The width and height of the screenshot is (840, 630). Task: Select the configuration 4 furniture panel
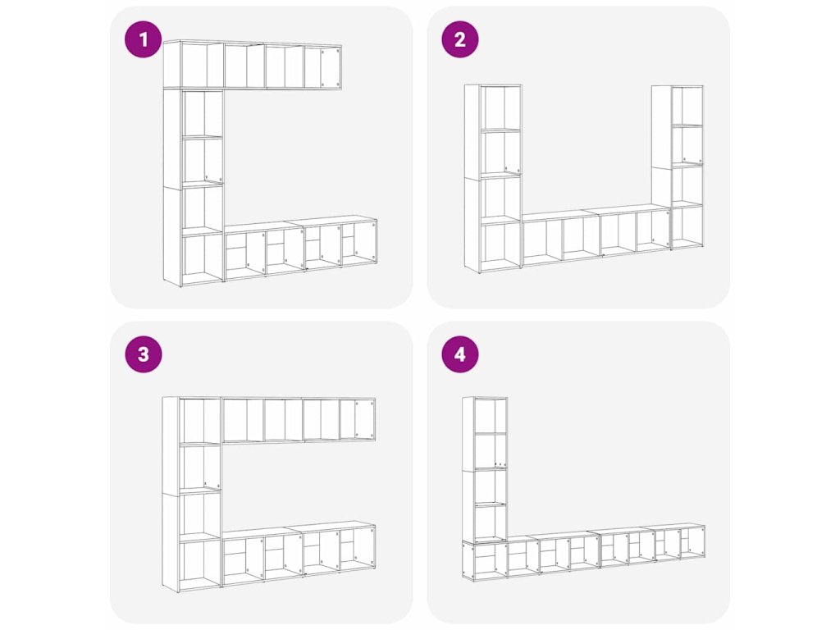(578, 472)
